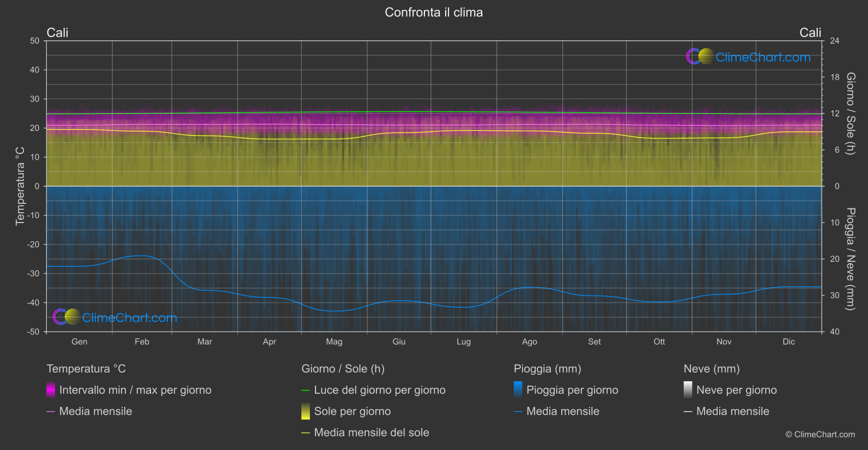This screenshot has height=450, width=868.
Task: Click the 'Feb' month axis label
Action: 142,341
